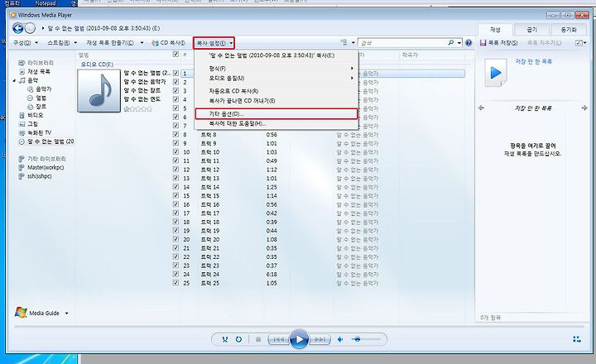Skip to the next track
The width and height of the screenshot is (596, 364).
point(320,339)
